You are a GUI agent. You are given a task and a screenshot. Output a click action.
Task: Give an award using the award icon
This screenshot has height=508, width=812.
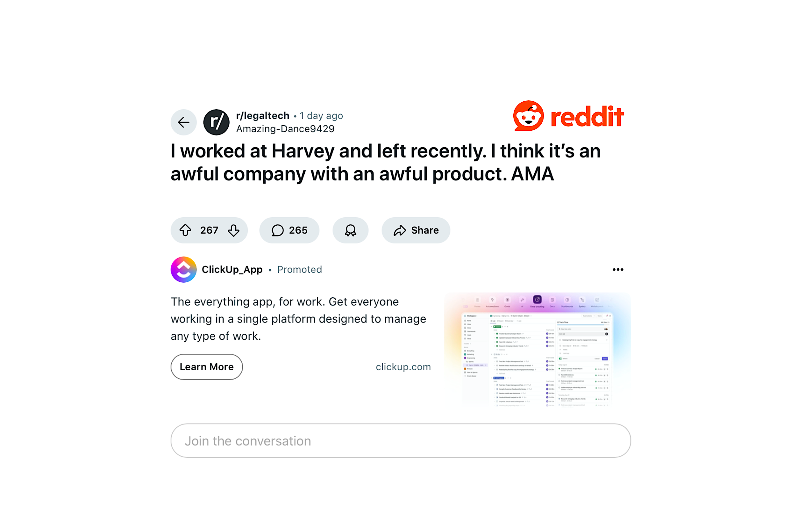coord(351,230)
